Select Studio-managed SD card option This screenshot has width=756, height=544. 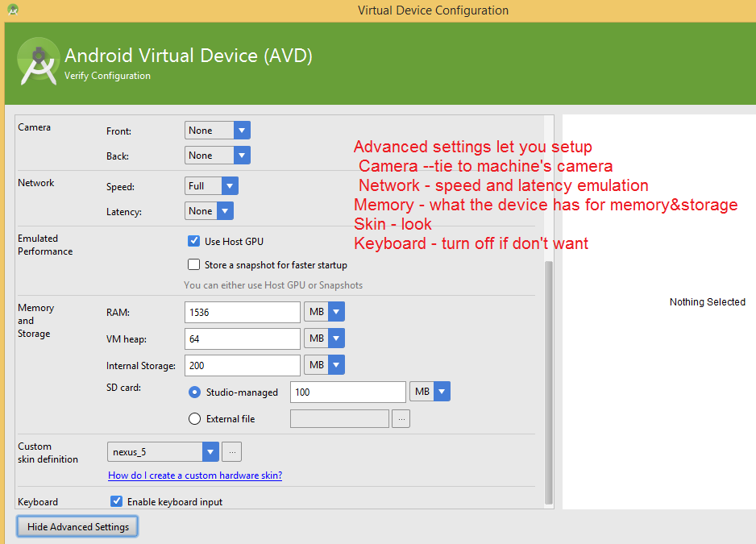coord(194,392)
